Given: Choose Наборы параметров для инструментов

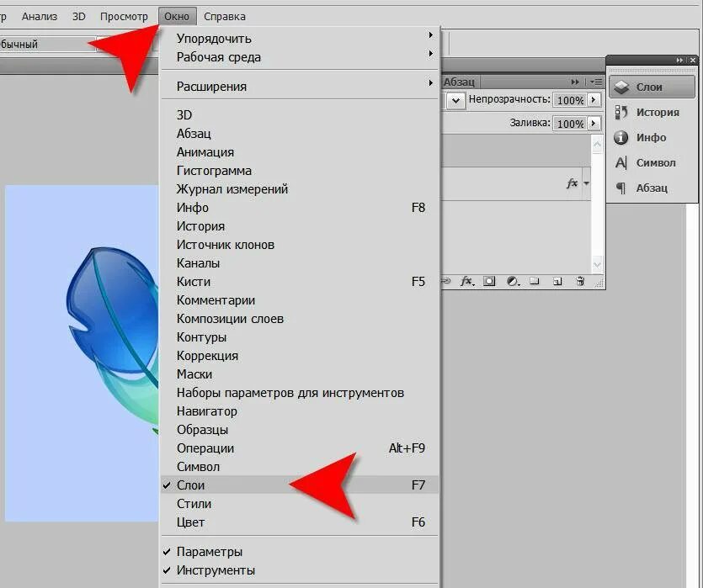Looking at the screenshot, I should (300, 393).
